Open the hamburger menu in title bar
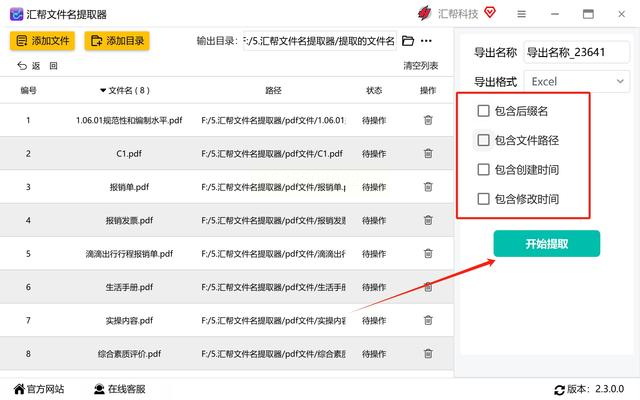This screenshot has height=400, width=640. pyautogui.click(x=521, y=14)
